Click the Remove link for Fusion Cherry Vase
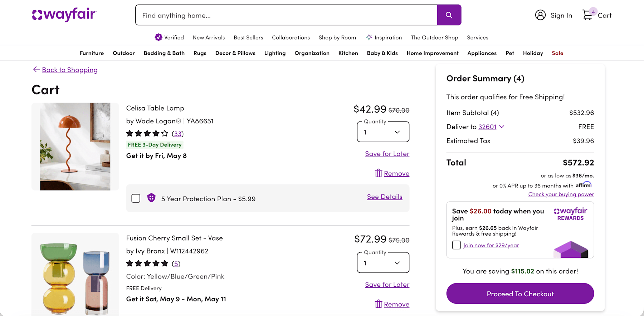The height and width of the screenshot is (316, 644). [396, 304]
